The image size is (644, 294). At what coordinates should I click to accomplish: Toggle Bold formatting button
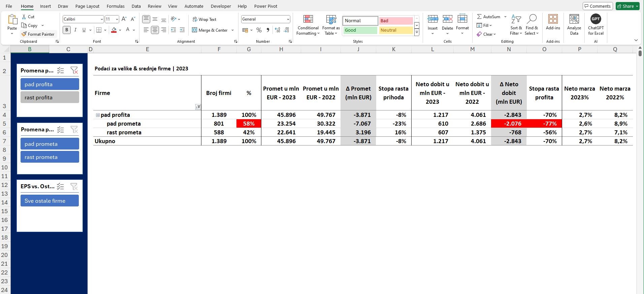coord(67,30)
